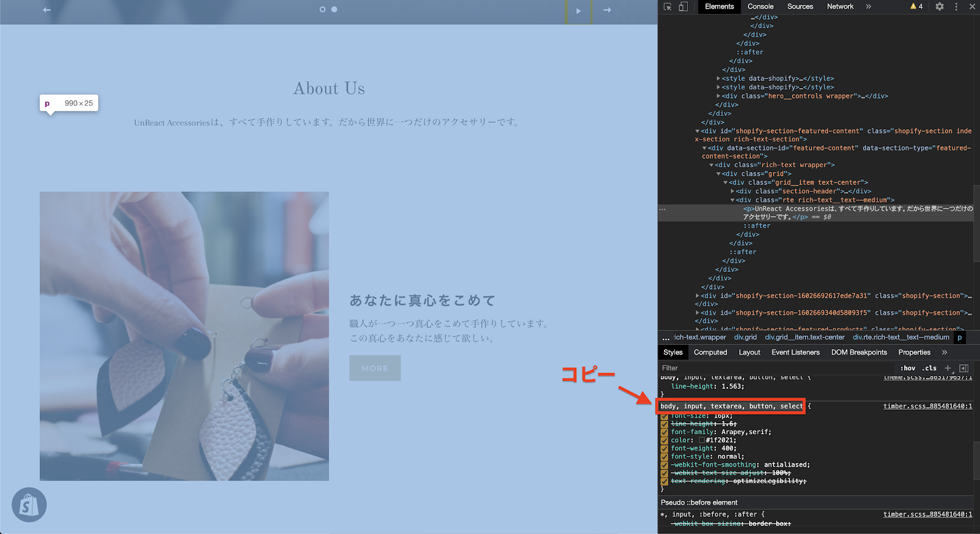This screenshot has width=980, height=534.
Task: Click the MORE button on the page
Action: coord(375,368)
